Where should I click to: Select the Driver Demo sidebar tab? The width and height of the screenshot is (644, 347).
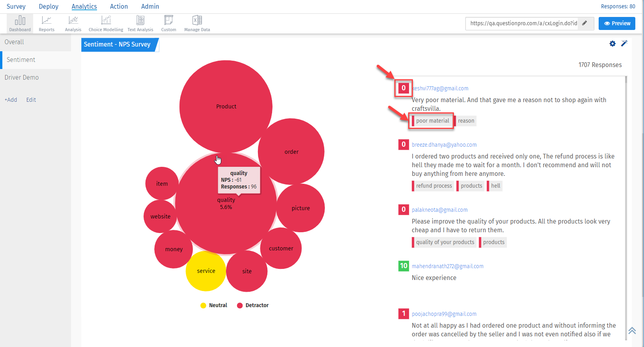(35, 78)
